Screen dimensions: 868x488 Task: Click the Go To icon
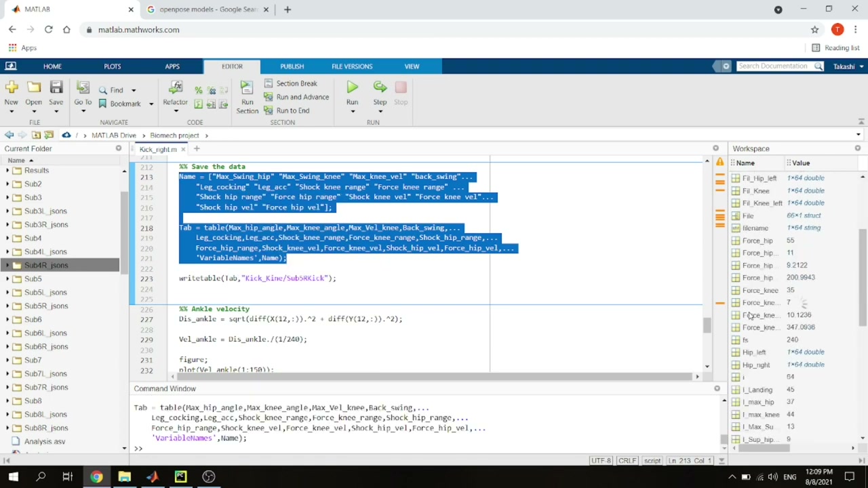coord(83,87)
